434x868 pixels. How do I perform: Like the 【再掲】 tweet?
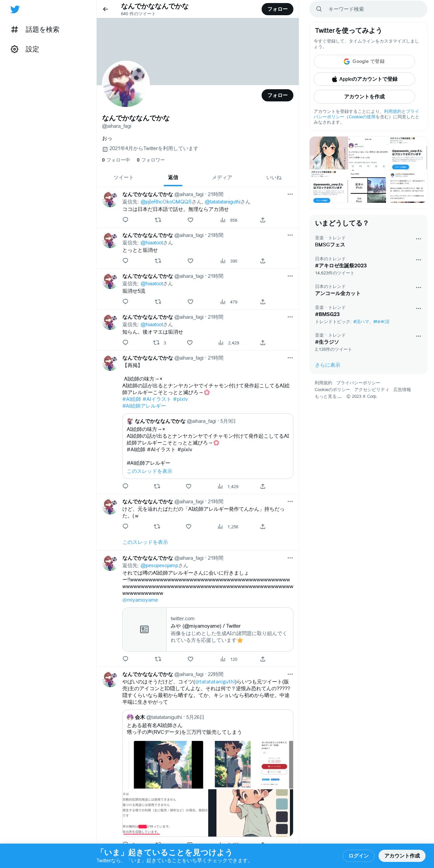point(189,486)
